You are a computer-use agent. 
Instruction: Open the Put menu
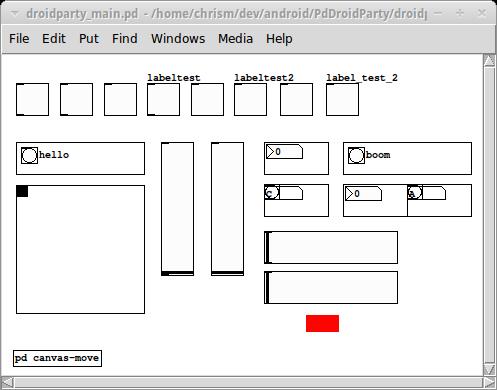pyautogui.click(x=89, y=39)
